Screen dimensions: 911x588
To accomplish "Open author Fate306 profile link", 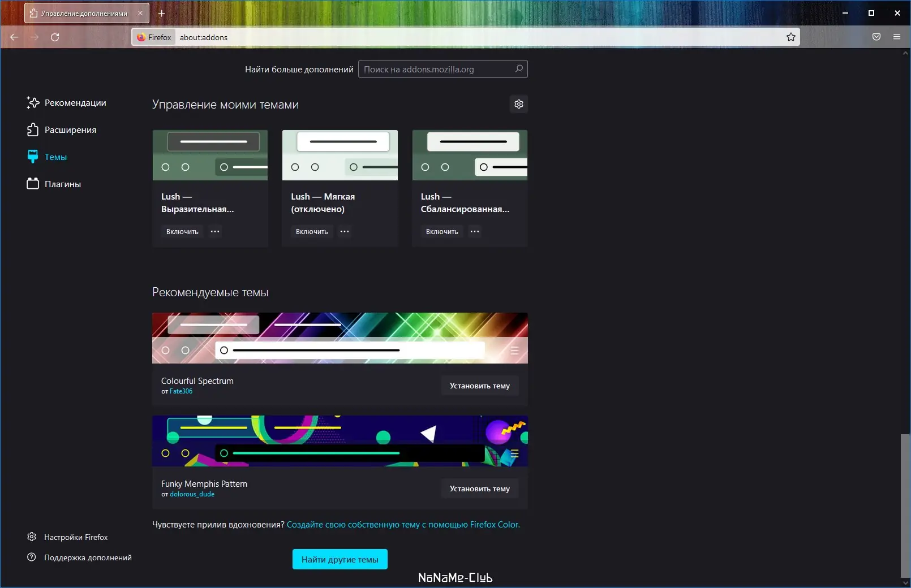I will pyautogui.click(x=181, y=391).
